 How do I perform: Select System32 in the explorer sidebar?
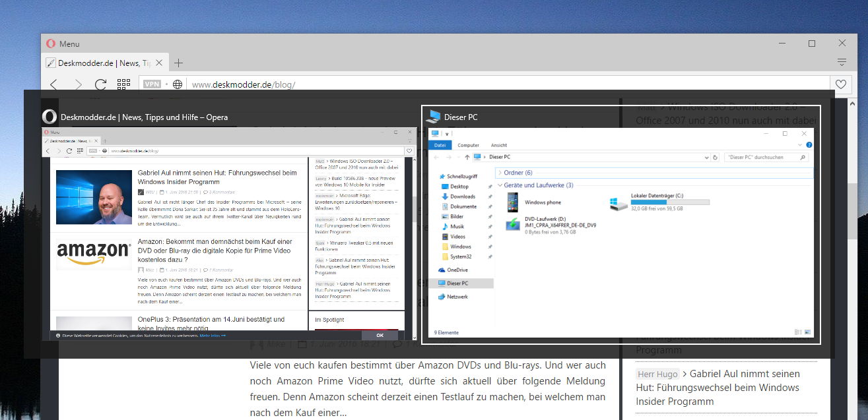tap(456, 256)
